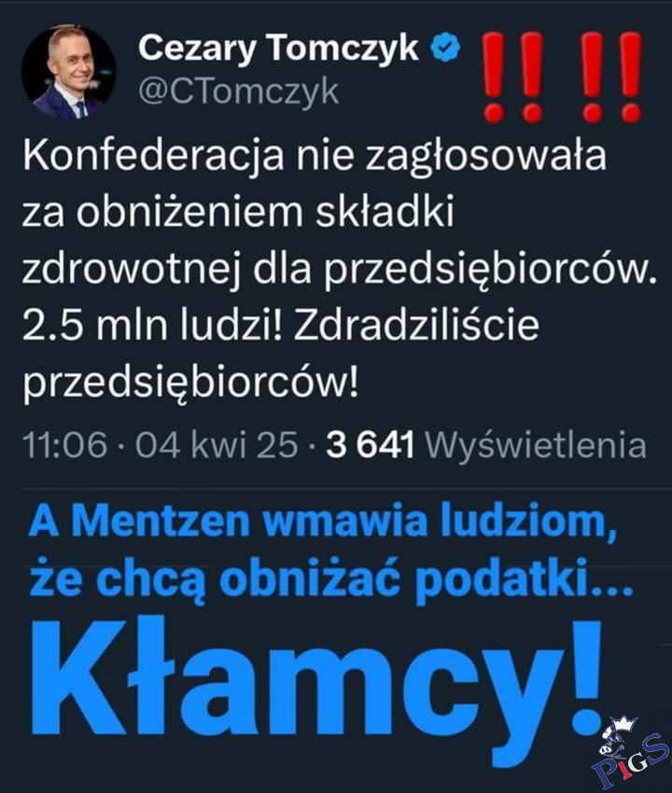Click the 11:06 timestamp
Viewport: 672px width, 793px height.
(x=64, y=446)
